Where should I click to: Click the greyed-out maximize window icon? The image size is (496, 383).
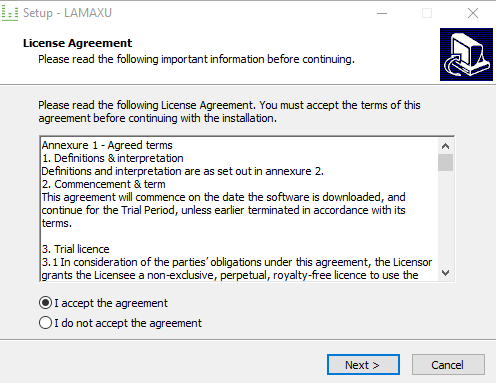(427, 13)
